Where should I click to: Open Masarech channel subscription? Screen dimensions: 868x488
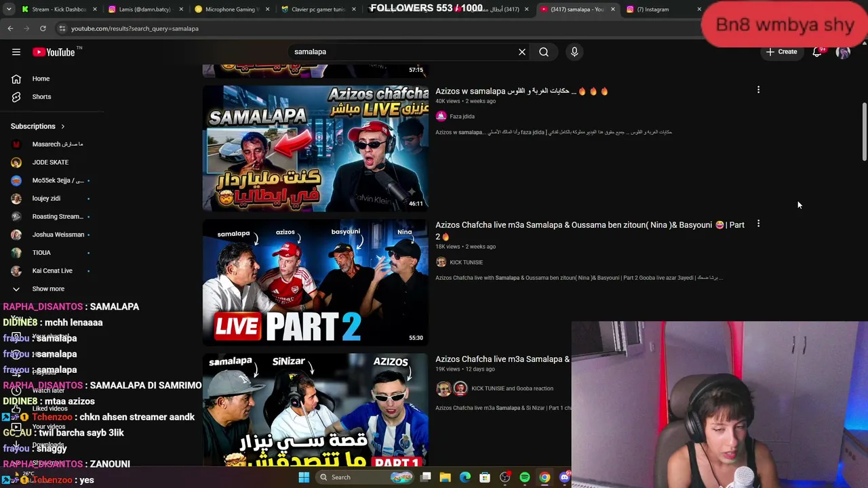(53, 144)
